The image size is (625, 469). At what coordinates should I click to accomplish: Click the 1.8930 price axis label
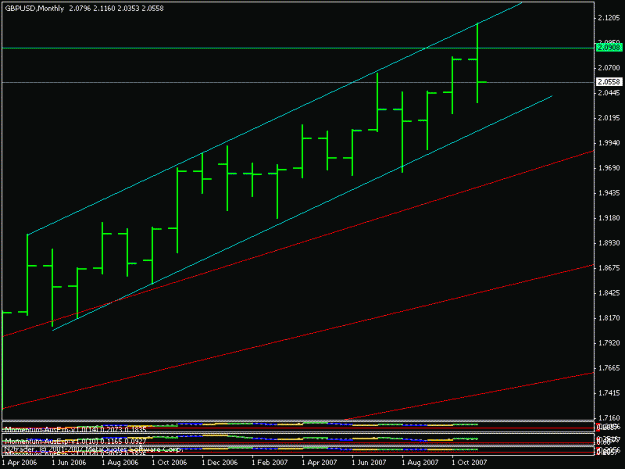609,243
